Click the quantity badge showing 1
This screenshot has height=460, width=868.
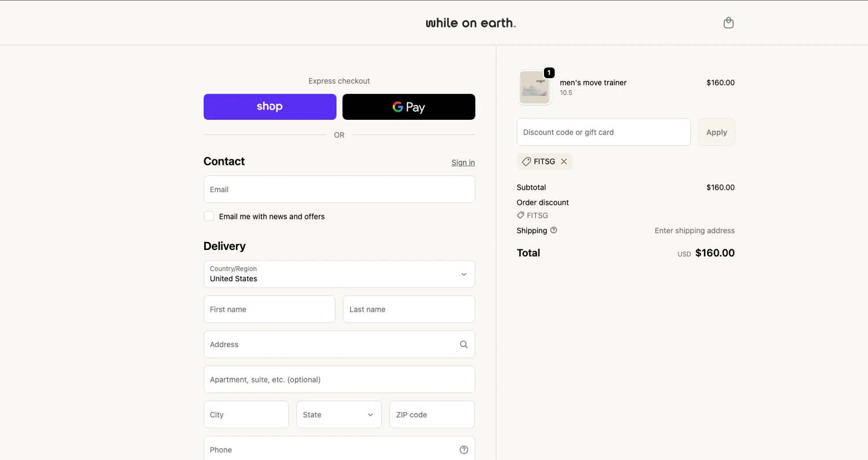[x=549, y=73]
